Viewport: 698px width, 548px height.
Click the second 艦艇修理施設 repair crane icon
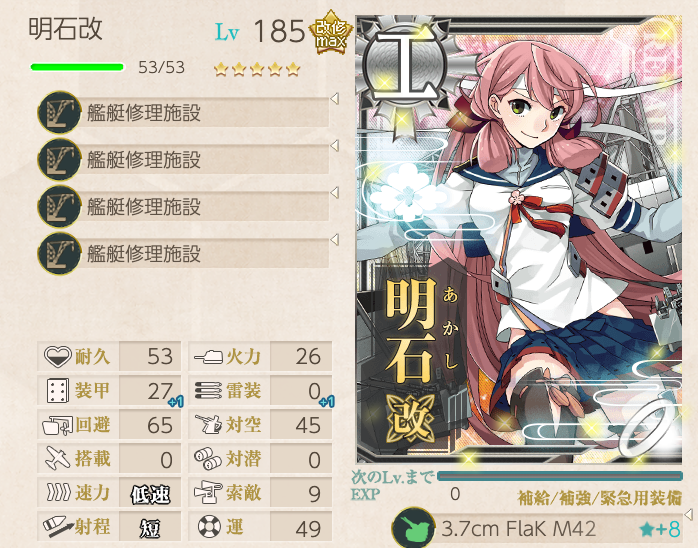coord(59,159)
